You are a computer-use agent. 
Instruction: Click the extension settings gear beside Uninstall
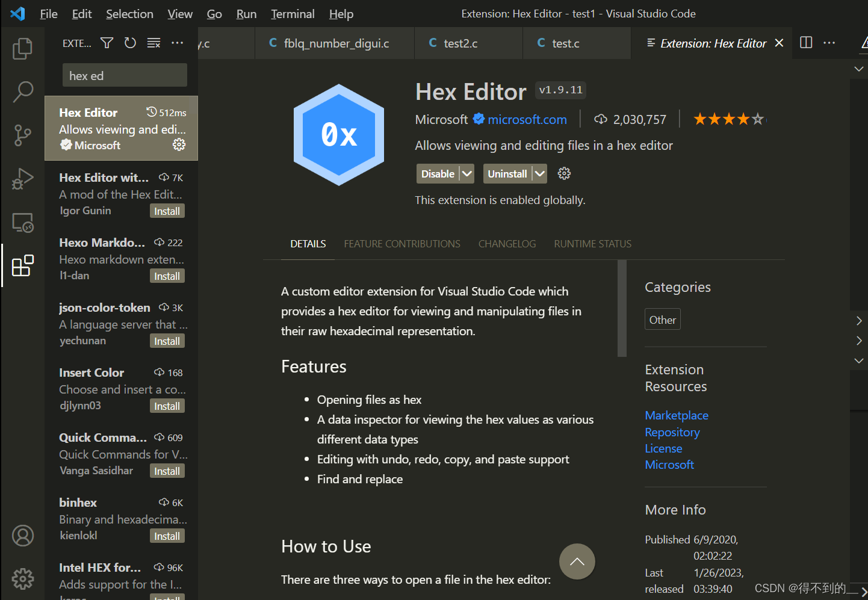coord(564,173)
